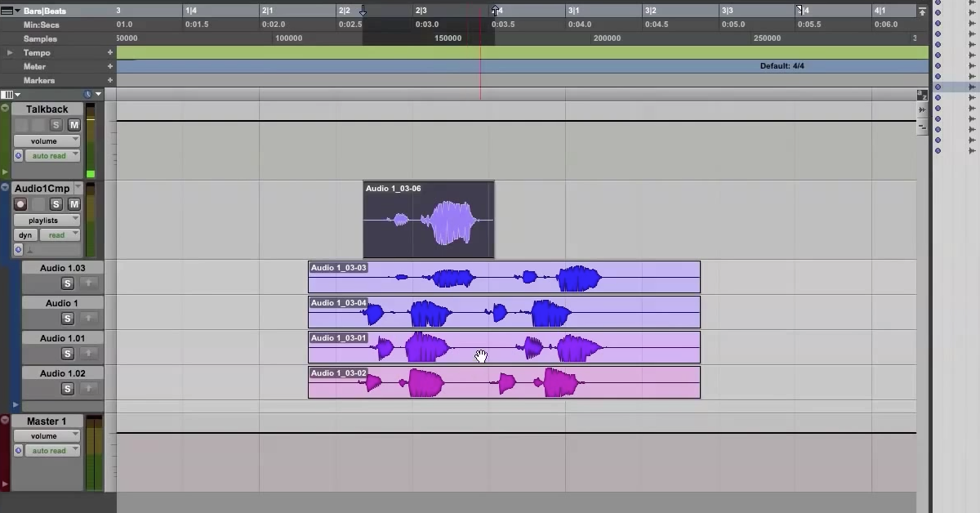Promote Audio 1.02 lane with up-arrow
The width and height of the screenshot is (980, 513).
pos(90,389)
